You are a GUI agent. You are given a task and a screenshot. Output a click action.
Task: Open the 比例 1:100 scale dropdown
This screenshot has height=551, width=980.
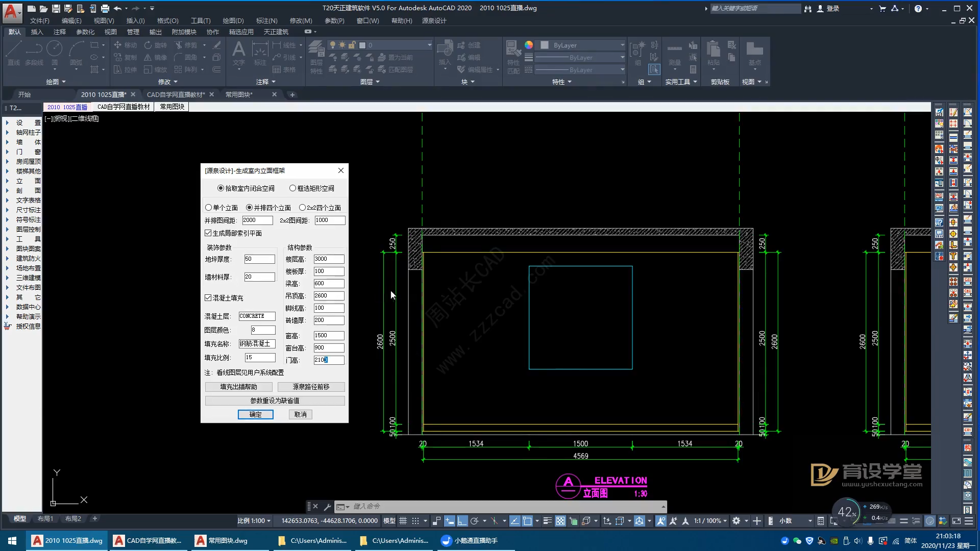point(254,521)
